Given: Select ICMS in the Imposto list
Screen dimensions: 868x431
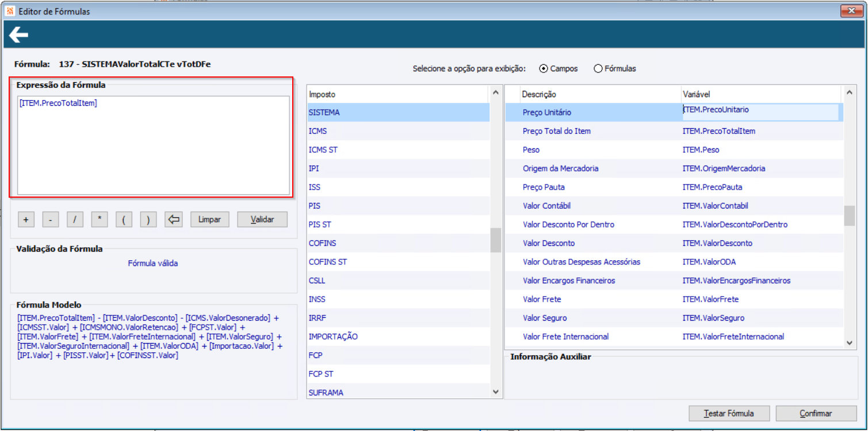Looking at the screenshot, I should [x=398, y=131].
